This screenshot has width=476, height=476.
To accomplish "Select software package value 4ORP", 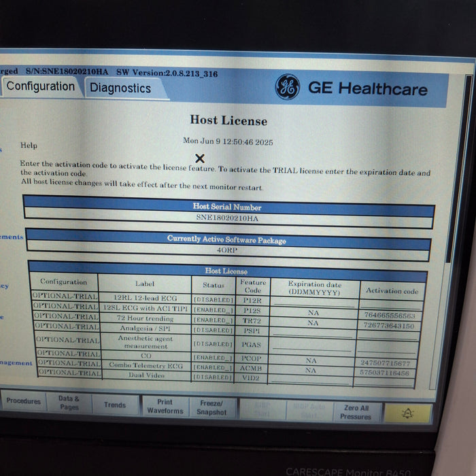I will (x=227, y=250).
